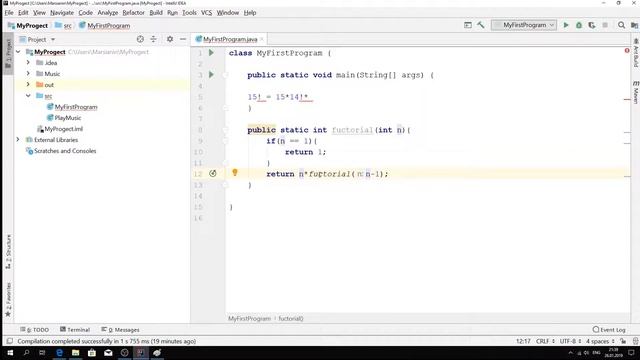
Task: Select PlayMusic class in tree
Action: point(68,118)
